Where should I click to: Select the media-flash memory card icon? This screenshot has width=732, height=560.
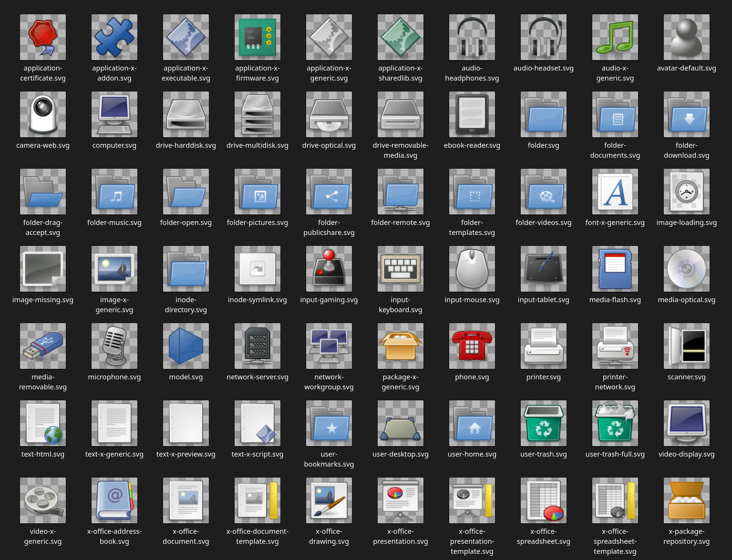coord(615,269)
